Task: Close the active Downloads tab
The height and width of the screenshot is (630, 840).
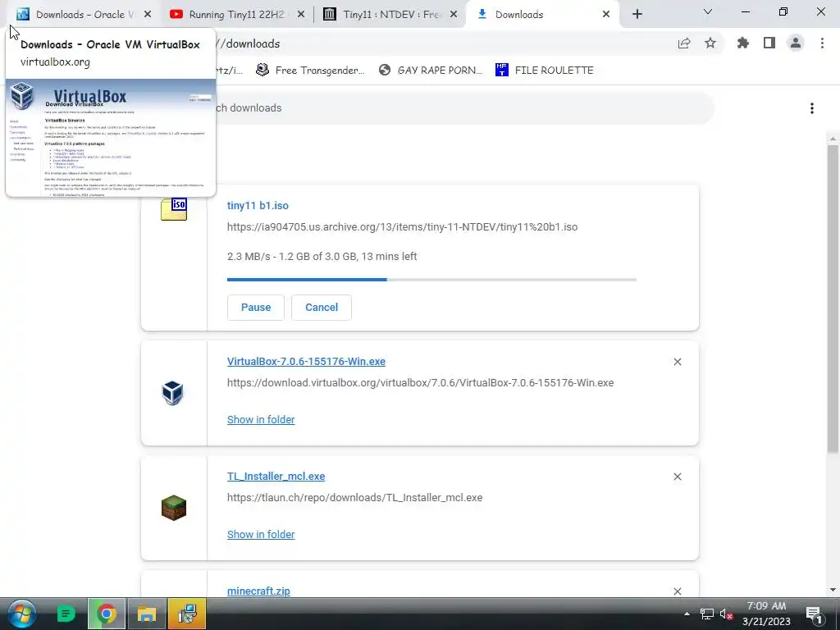Action: pos(606,15)
